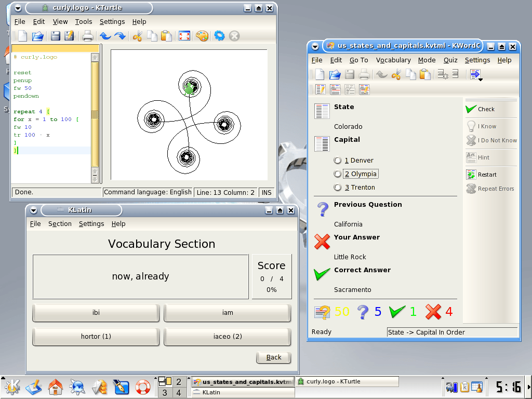Select the Olympia radio option
The height and width of the screenshot is (399, 532).
338,174
